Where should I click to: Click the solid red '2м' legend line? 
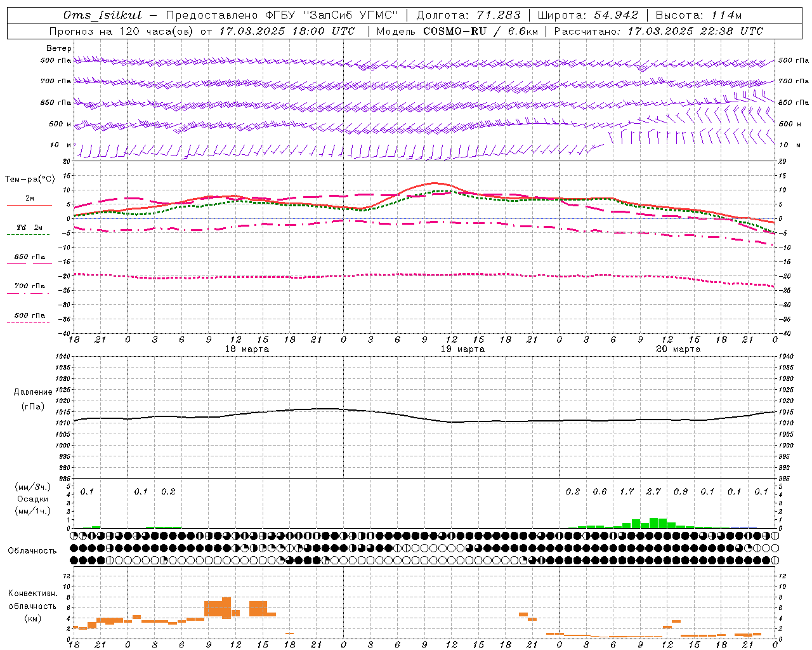(29, 205)
